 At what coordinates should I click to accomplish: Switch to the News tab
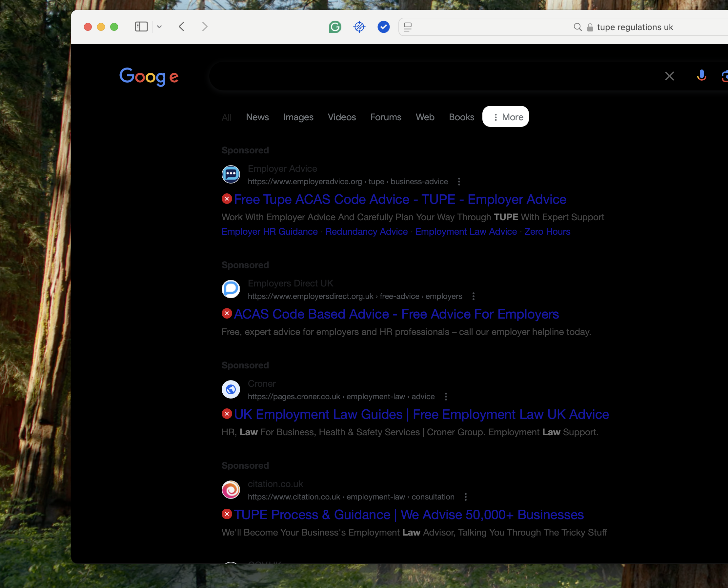click(x=257, y=117)
